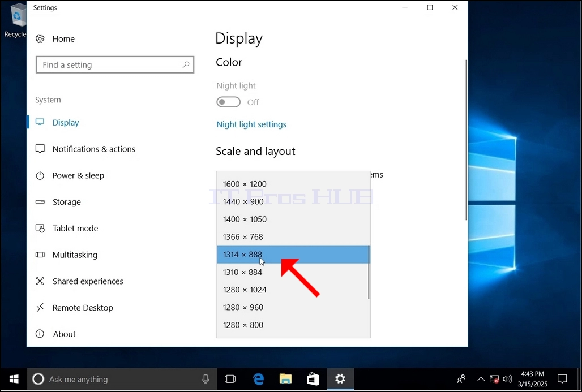Viewport: 582px width, 392px height.
Task: Select resolution 1400 × 1050
Action: 293,219
